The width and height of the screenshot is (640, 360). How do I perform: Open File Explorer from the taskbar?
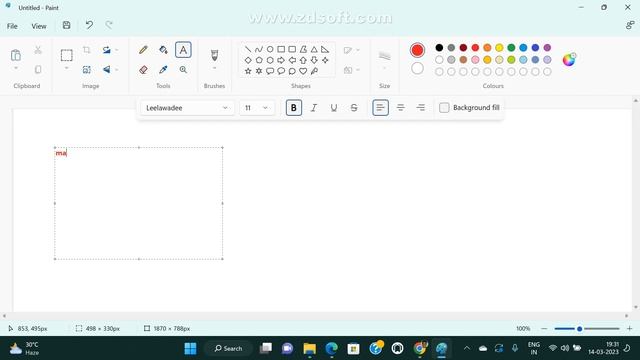tap(309, 348)
